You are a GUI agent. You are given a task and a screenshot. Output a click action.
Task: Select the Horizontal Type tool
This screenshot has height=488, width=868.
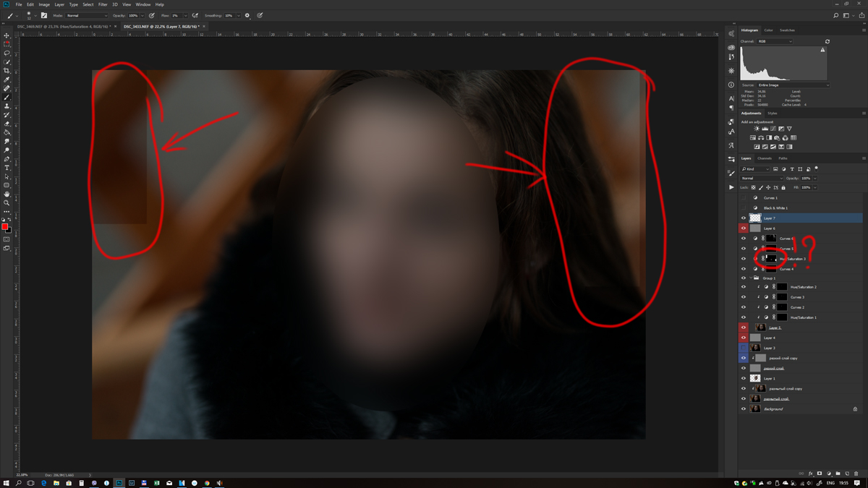click(x=7, y=168)
